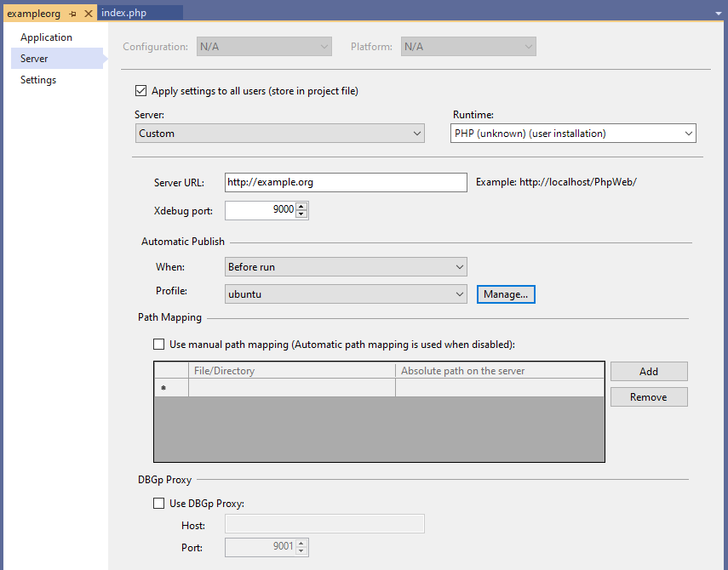Pin the exampleorg tab
728x570 pixels.
[73, 14]
